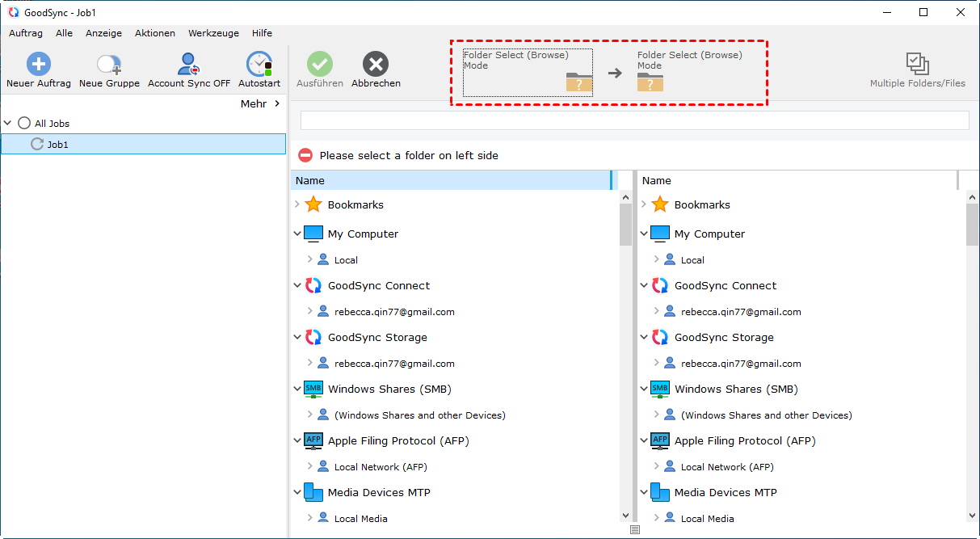Select Job1 in the job list
Screen dimensions: 980x539
58,145
